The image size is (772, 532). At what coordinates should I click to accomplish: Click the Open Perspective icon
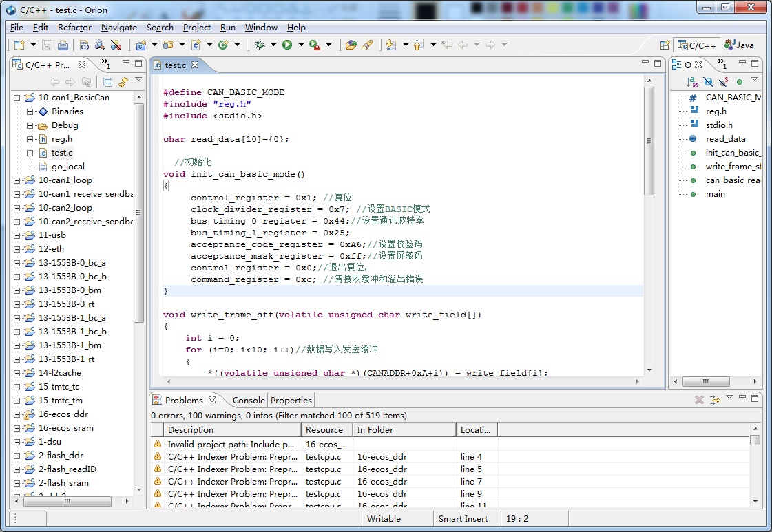click(x=665, y=45)
